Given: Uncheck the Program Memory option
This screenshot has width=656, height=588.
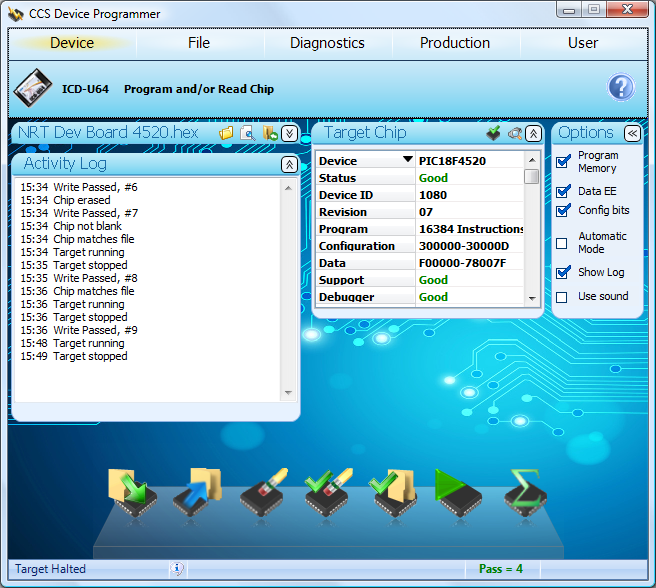Looking at the screenshot, I should (x=562, y=162).
